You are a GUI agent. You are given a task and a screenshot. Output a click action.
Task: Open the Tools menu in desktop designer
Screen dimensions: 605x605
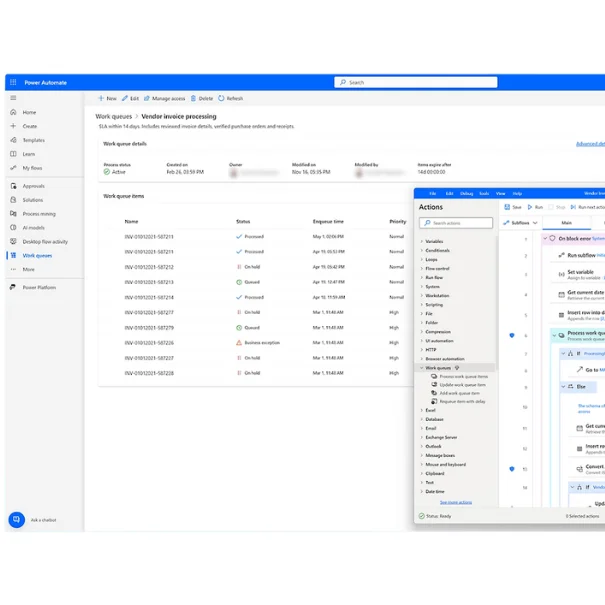[x=484, y=193]
